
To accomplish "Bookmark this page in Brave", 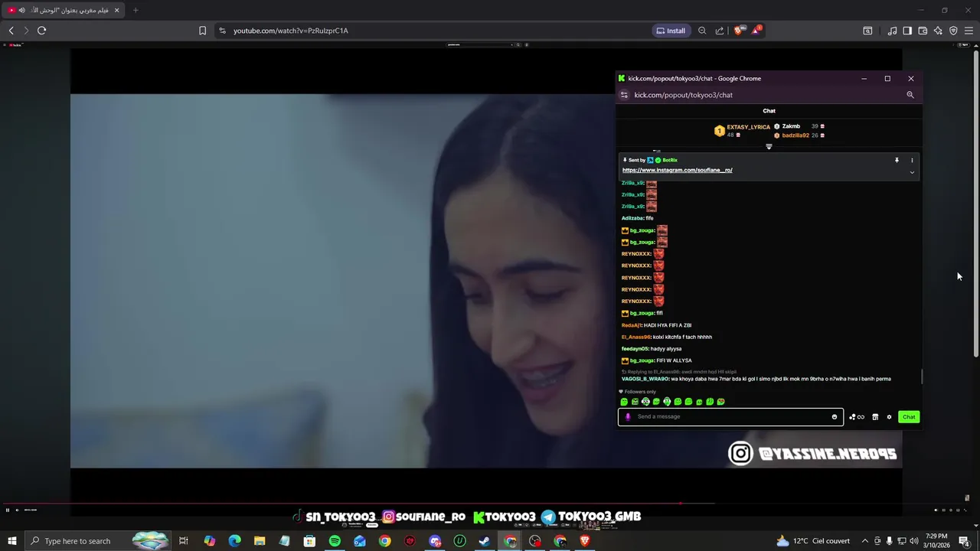I will tap(202, 31).
